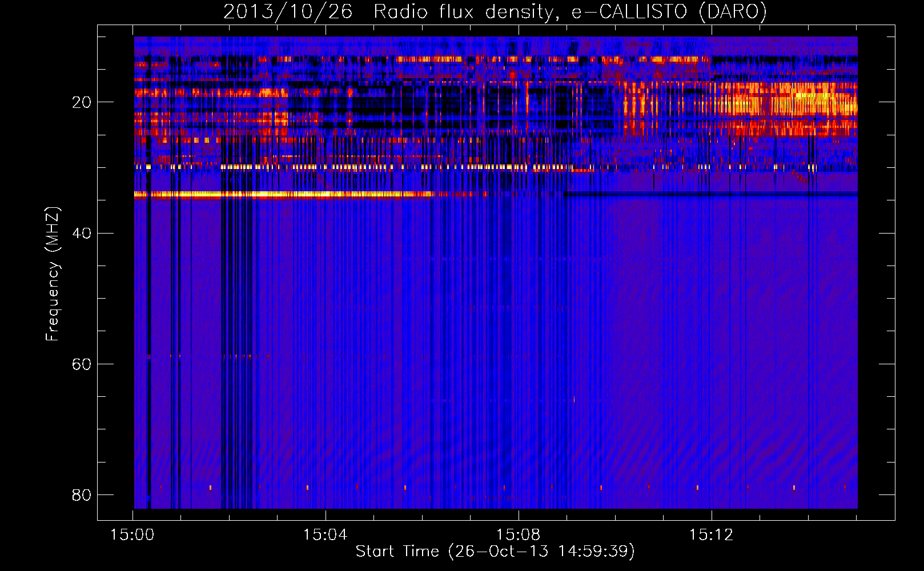Click the '20' frequency tick label
The image size is (924, 571).
pyautogui.click(x=82, y=102)
